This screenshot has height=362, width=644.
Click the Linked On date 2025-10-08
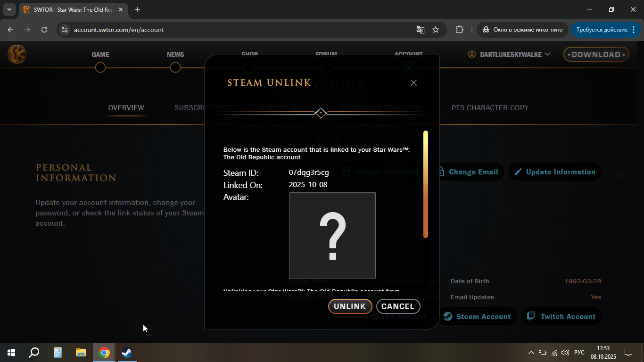[308, 185]
